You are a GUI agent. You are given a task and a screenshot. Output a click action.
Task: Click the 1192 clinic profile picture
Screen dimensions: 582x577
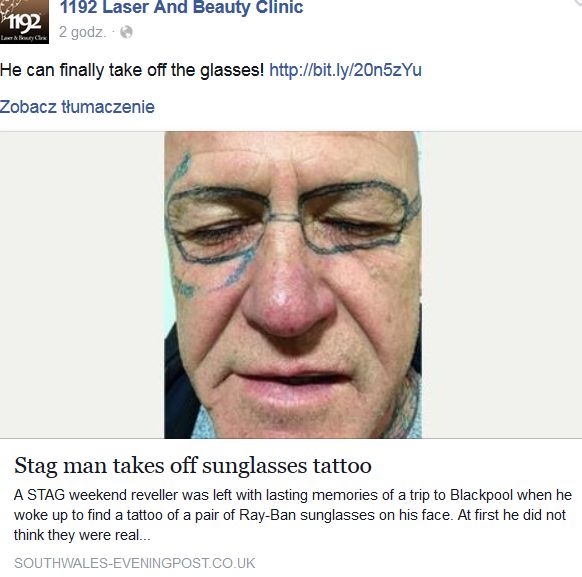[x=24, y=22]
